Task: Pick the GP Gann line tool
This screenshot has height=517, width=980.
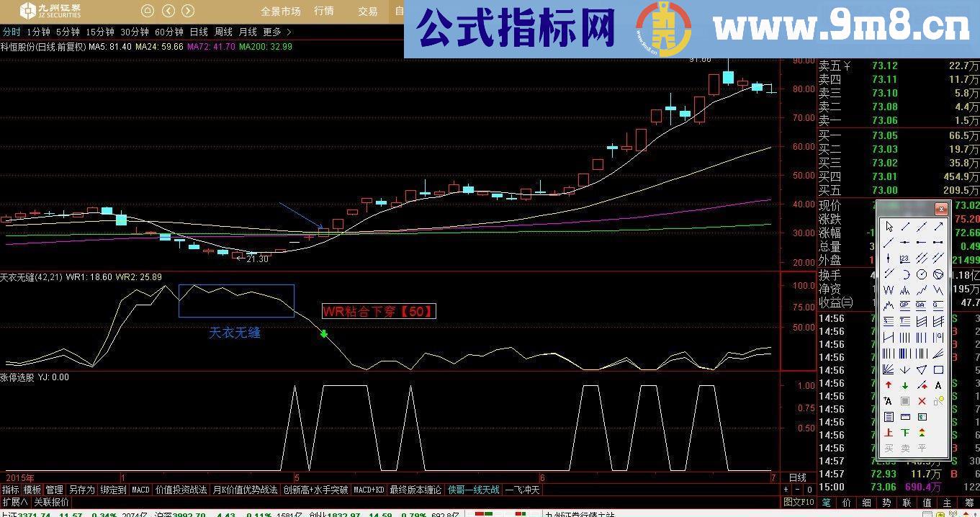Action: 905,304
